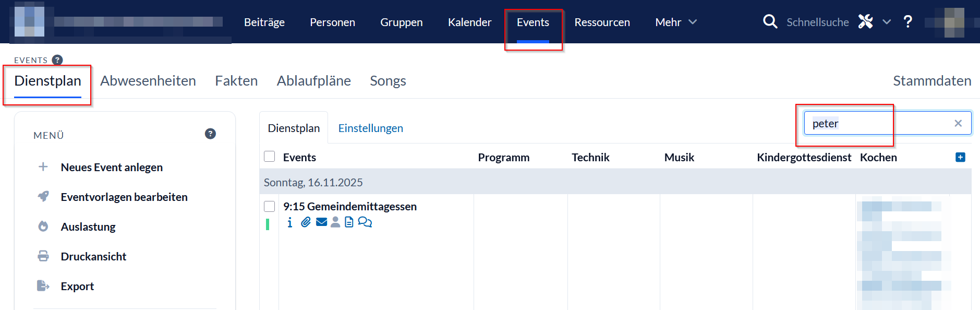This screenshot has width=980, height=310.
Task: Open the Einstellungen tab
Action: click(370, 128)
